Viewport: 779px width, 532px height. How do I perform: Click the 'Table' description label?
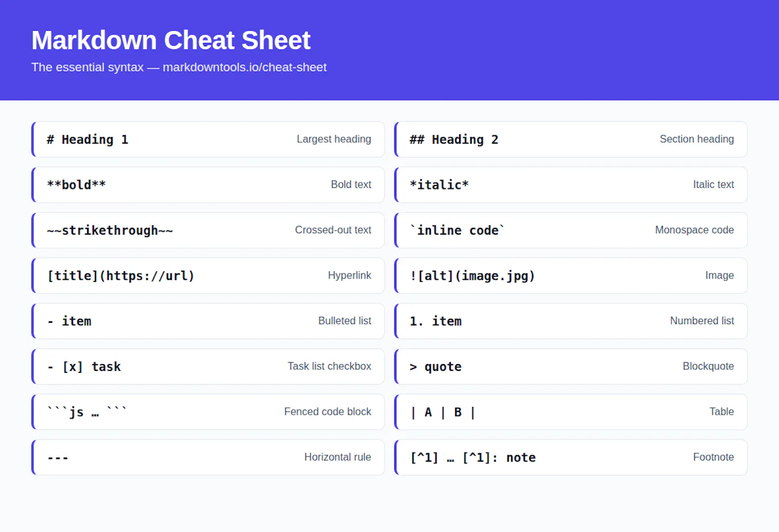click(722, 412)
